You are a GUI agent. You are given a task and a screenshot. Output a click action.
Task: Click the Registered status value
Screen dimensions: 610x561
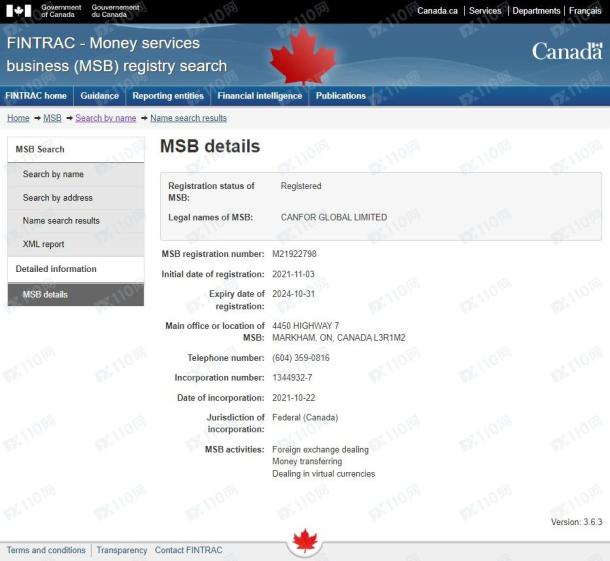point(301,186)
